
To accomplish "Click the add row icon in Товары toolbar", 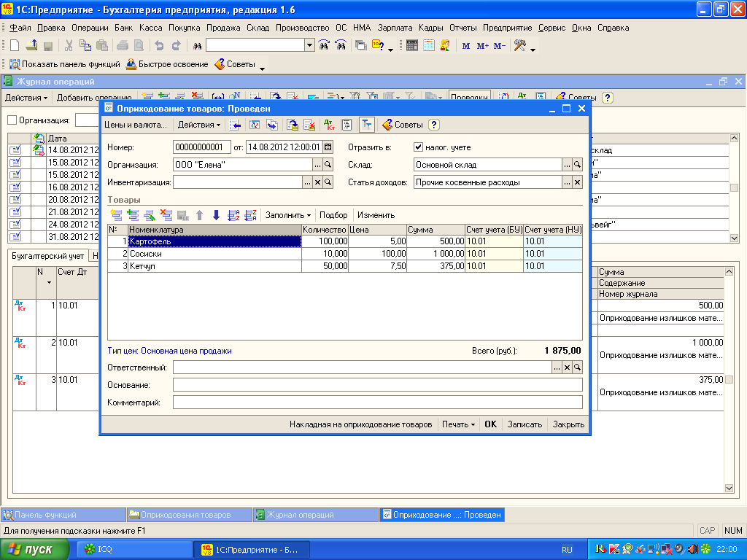I will point(116,215).
